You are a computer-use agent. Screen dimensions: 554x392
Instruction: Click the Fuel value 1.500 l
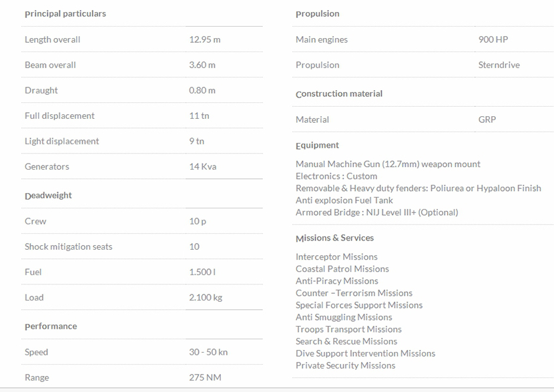202,272
